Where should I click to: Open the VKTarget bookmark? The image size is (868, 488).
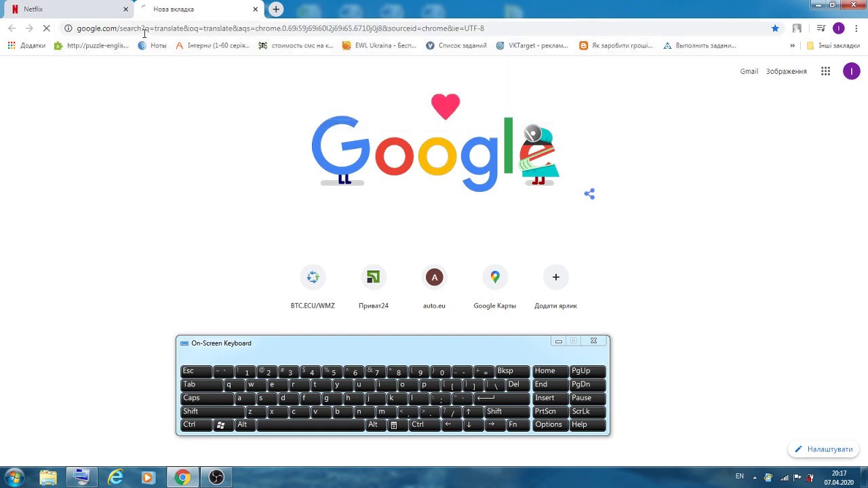pos(532,45)
